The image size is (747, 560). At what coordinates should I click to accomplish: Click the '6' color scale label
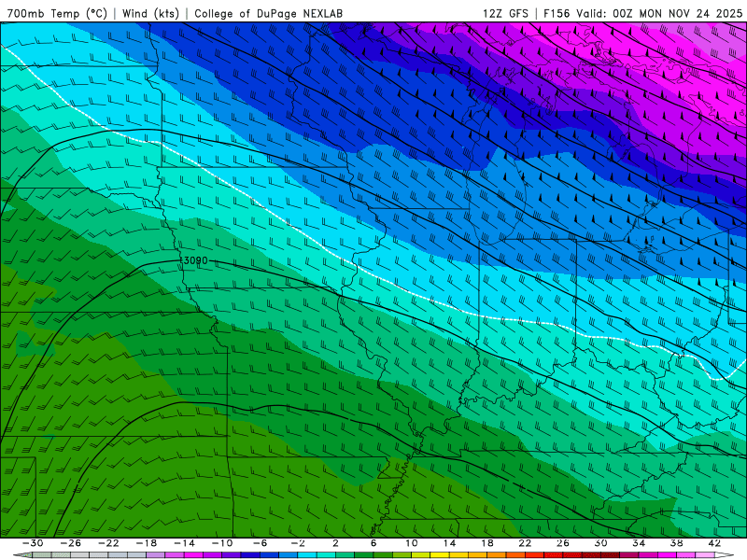pos(373,543)
